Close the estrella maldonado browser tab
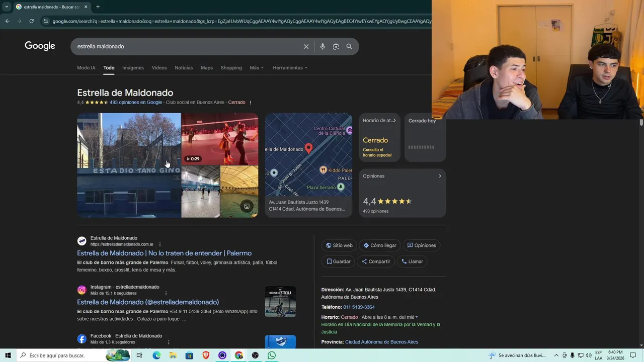644x362 pixels. (86, 7)
